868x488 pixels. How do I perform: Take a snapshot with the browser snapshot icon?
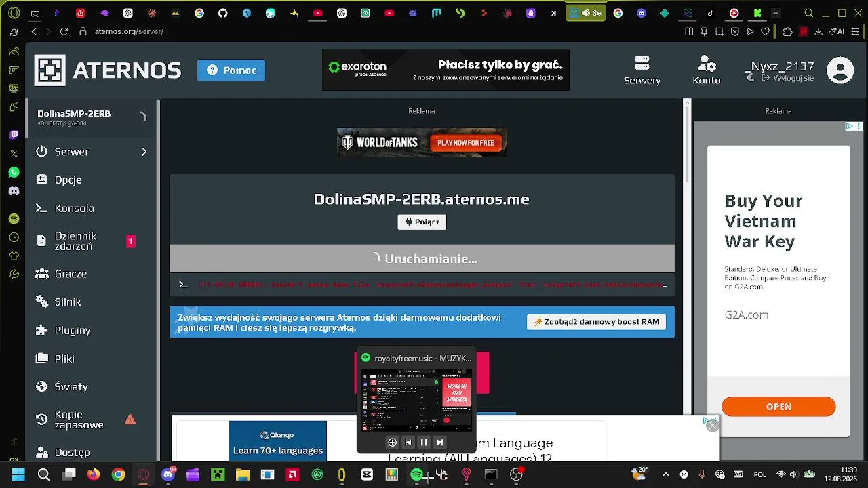[x=719, y=31]
